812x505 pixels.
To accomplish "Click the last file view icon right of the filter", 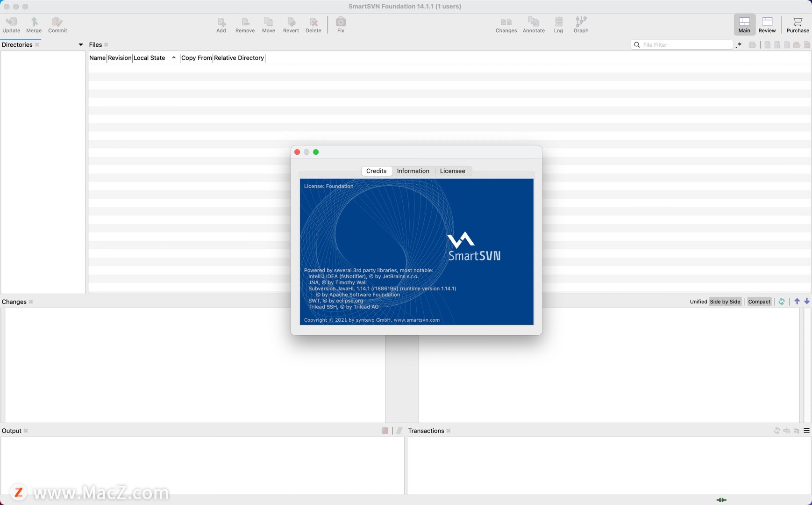I will (x=807, y=45).
